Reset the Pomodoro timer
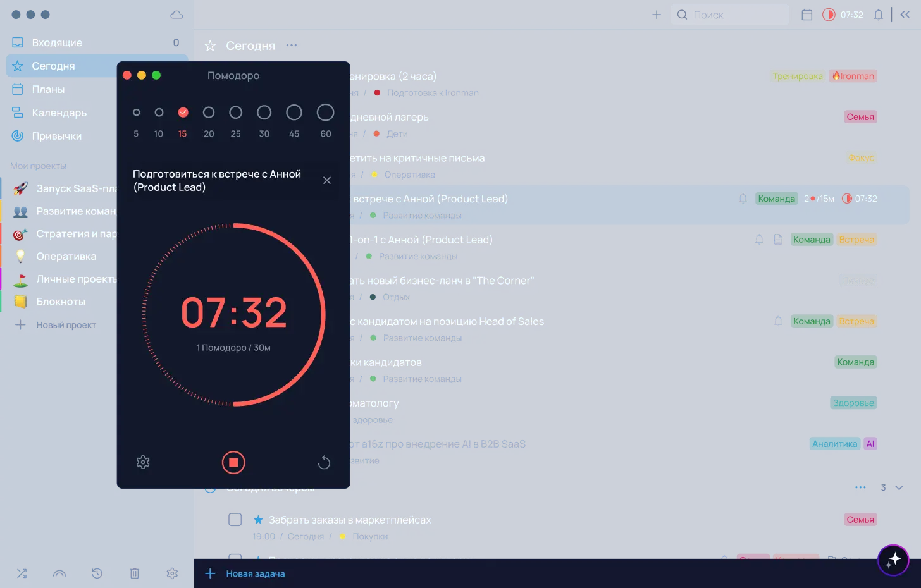 [324, 462]
